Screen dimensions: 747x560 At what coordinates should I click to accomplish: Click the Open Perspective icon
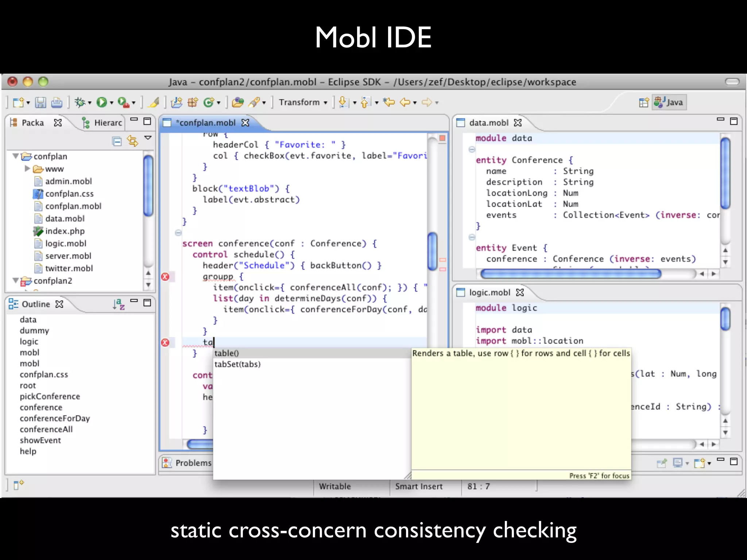pyautogui.click(x=644, y=102)
